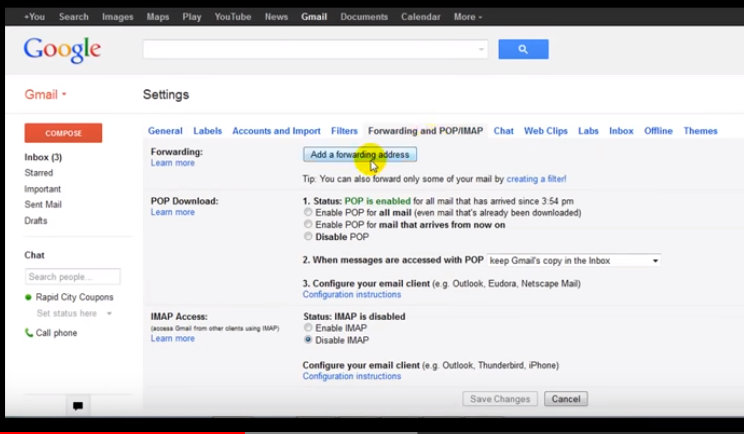
Task: Click the 'POP is enabled' status text
Action: pos(378,201)
